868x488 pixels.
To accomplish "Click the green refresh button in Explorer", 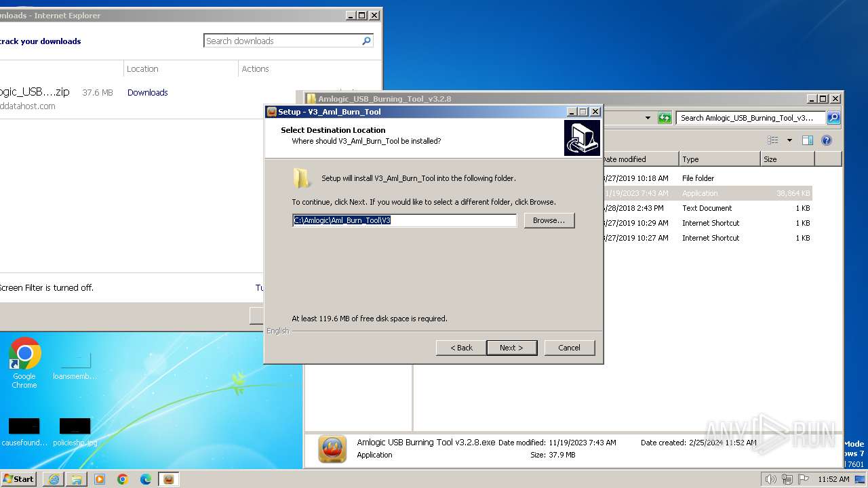I will coord(665,118).
